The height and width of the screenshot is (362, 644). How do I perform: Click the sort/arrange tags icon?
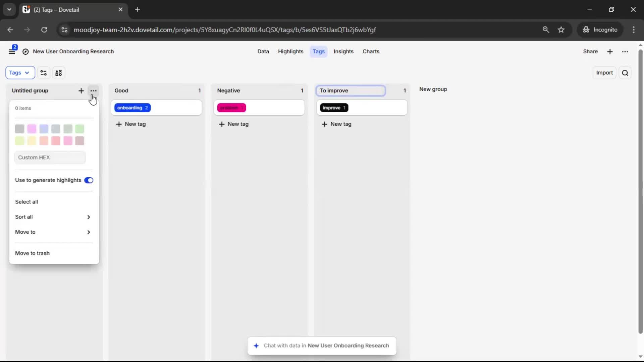click(59, 73)
